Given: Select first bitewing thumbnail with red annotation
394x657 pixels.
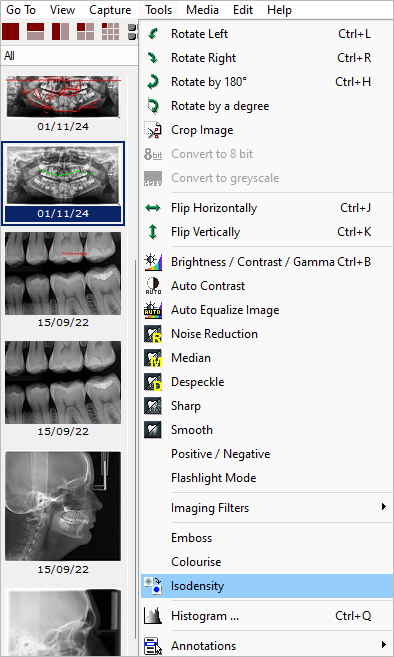Looking at the screenshot, I should [x=63, y=273].
